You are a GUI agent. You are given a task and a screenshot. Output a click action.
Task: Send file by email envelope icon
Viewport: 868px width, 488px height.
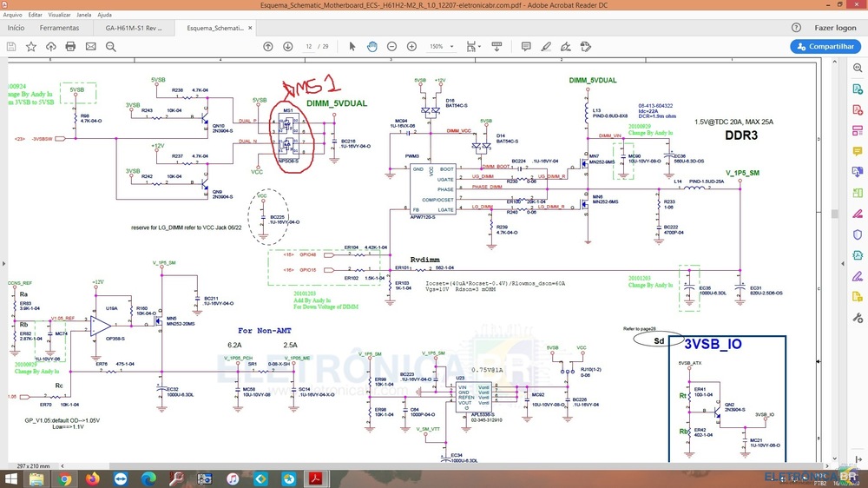click(x=90, y=46)
